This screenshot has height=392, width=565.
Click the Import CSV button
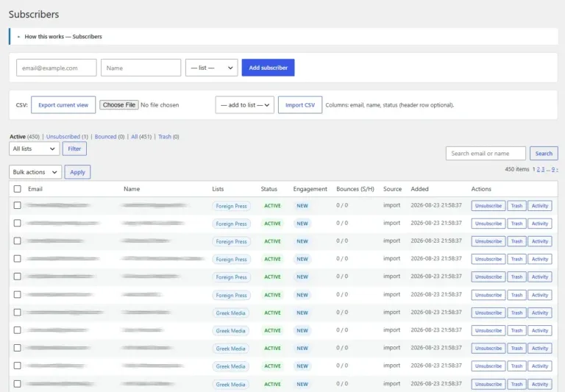pos(300,105)
